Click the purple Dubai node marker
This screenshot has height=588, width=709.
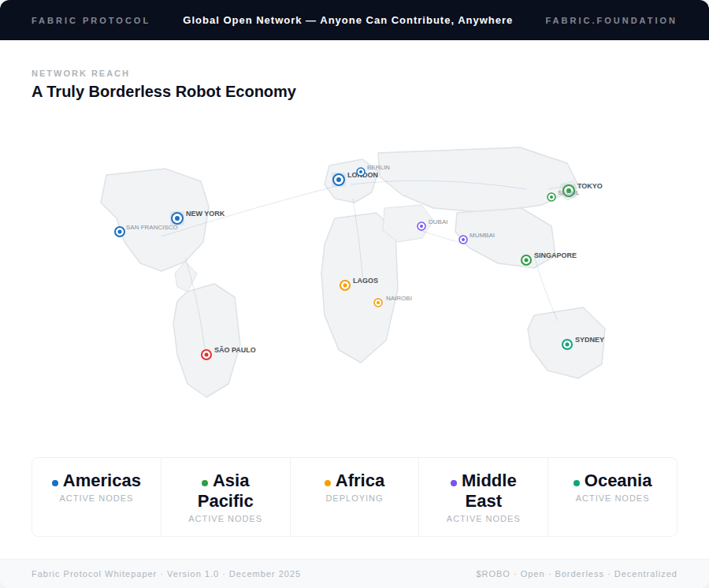point(421,226)
